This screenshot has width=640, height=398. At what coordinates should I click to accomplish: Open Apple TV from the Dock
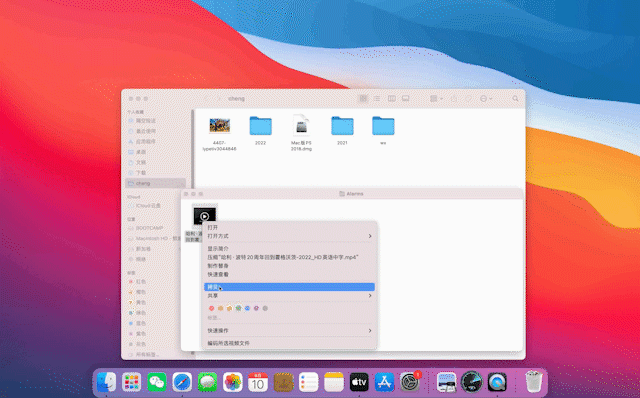click(x=359, y=382)
